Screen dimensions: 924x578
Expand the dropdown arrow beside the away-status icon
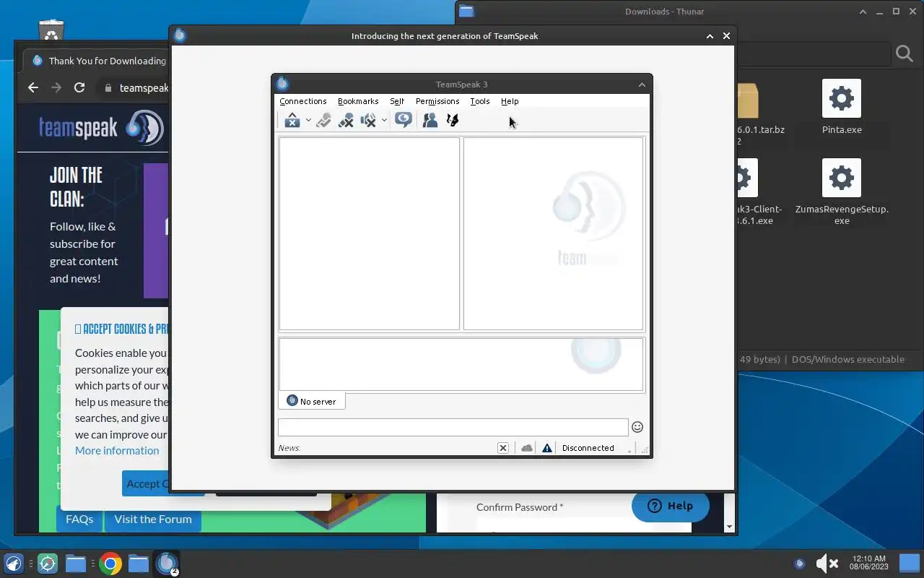[308, 121]
